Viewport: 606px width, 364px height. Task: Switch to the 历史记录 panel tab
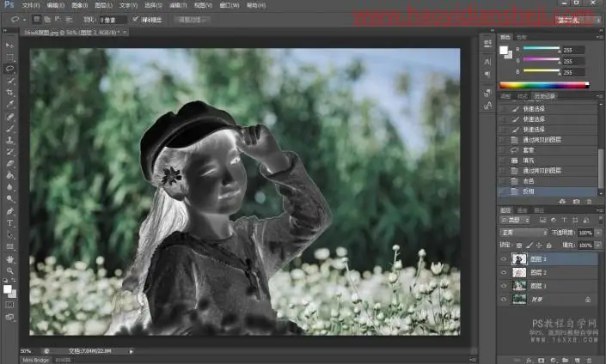click(x=545, y=96)
